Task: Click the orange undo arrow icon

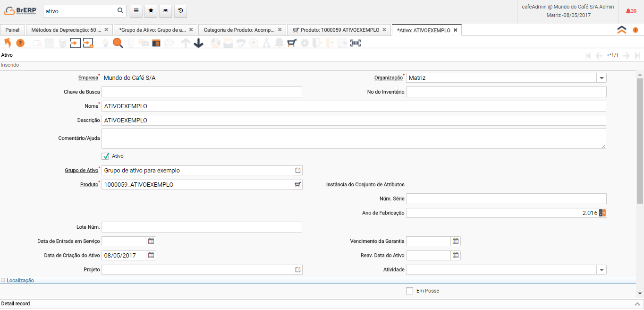Action: point(8,43)
